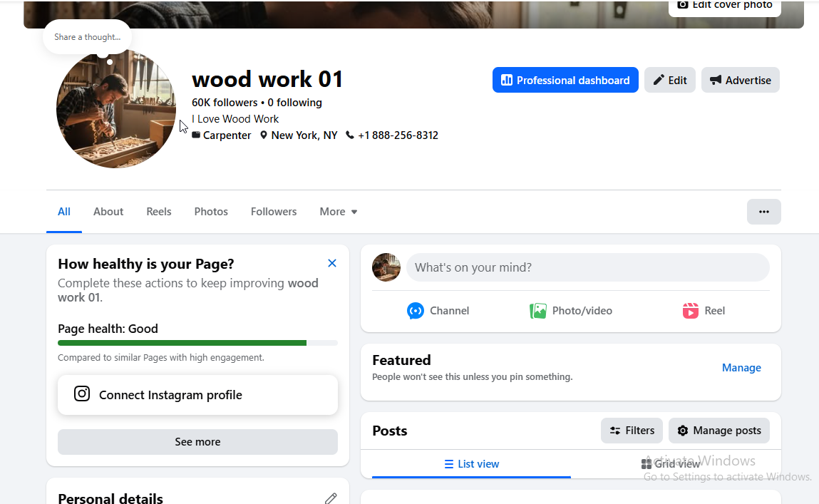
Task: Click the Reel icon
Action: [691, 311]
